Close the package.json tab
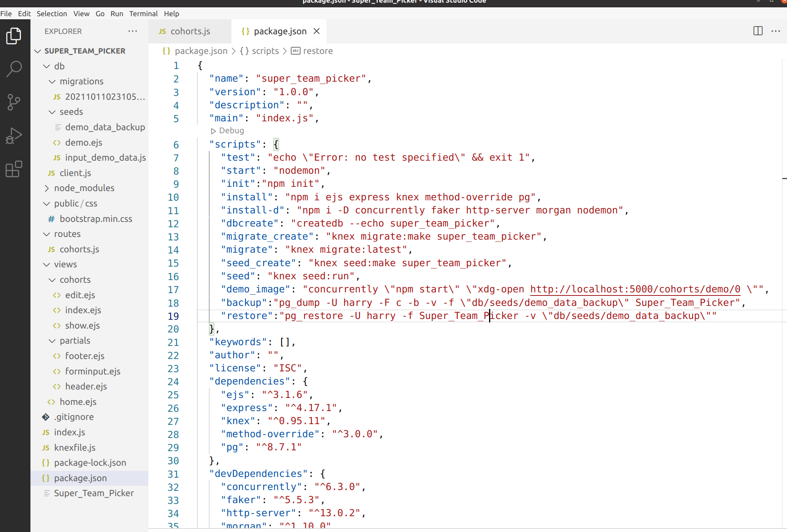 pyautogui.click(x=317, y=31)
